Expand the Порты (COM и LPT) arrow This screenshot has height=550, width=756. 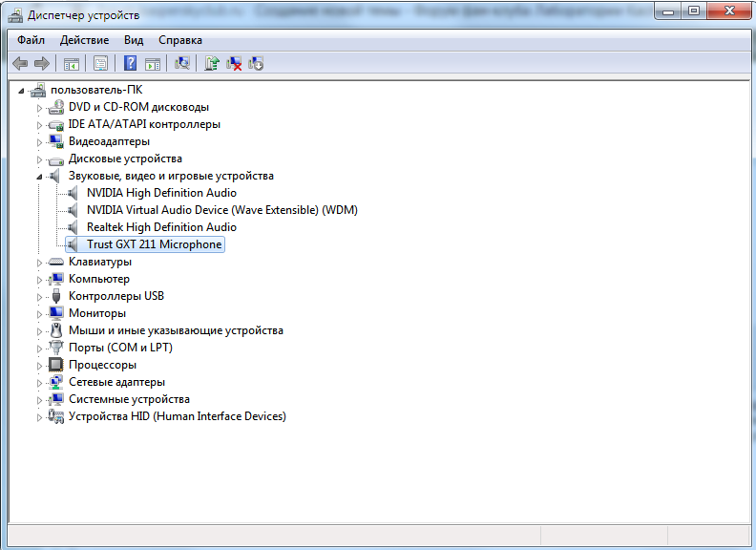click(39, 349)
